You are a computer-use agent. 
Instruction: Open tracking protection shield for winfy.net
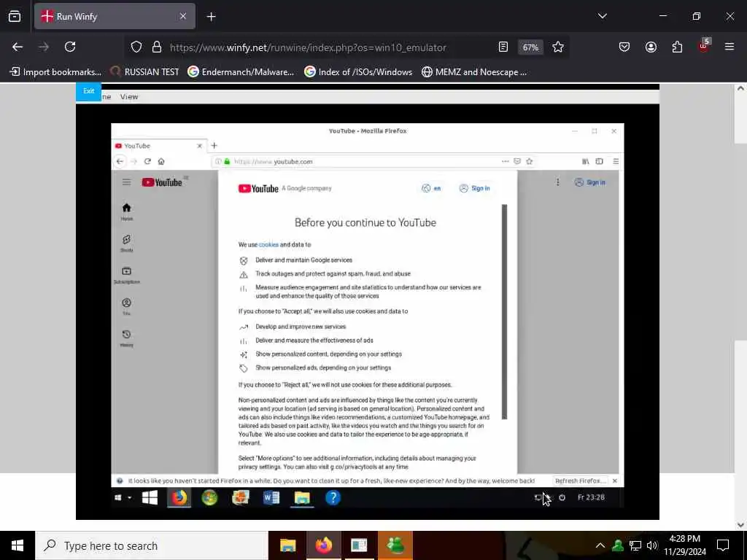click(x=136, y=47)
